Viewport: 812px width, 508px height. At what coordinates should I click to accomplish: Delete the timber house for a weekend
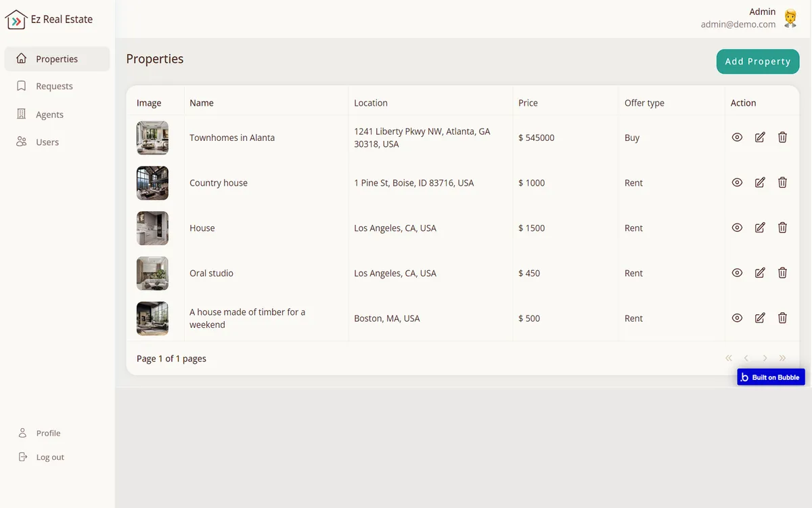782,318
